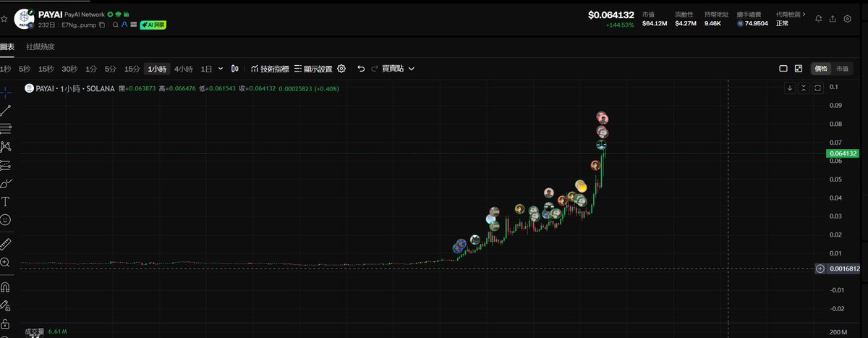Click the current price label 0.064132
This screenshot has width=868, height=338.
(842, 153)
